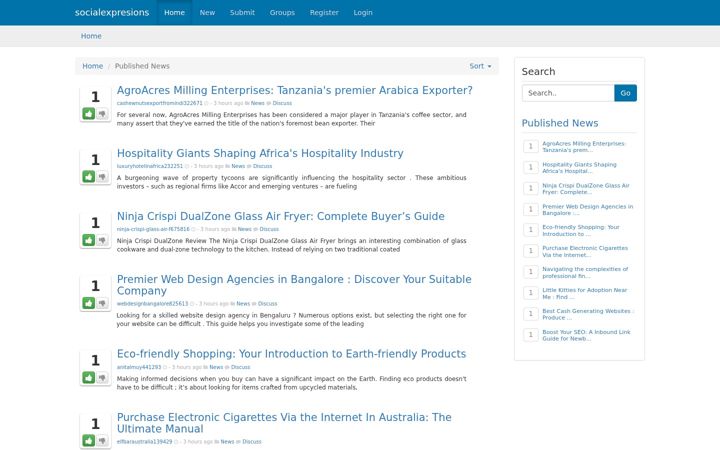Open sidebar link Best Cash Generating Websites

(x=588, y=314)
